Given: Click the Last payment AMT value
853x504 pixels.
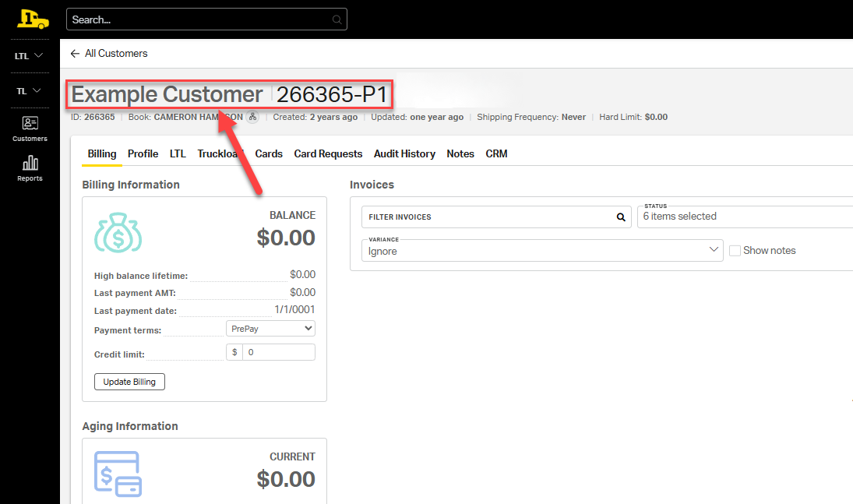Looking at the screenshot, I should pyautogui.click(x=302, y=292).
